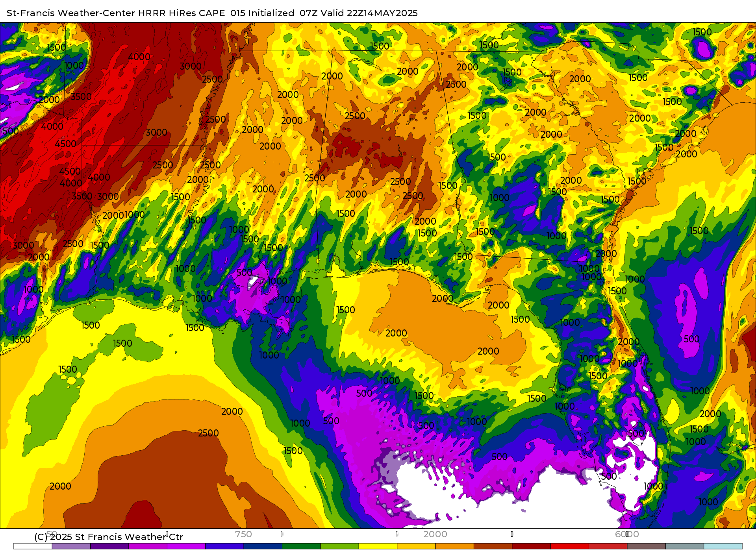
Task: Select the blue-violet legend swatch
Action: point(224,546)
